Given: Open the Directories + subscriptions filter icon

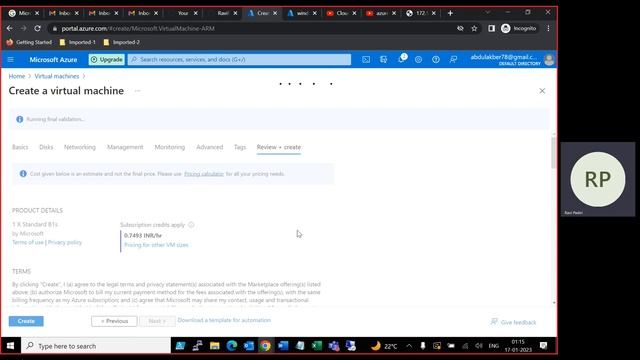Looking at the screenshot, I should point(384,60).
